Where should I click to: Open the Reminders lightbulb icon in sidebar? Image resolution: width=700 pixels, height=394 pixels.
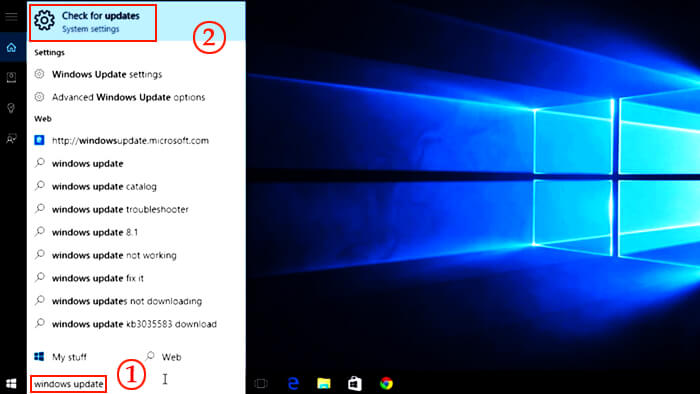pos(11,108)
